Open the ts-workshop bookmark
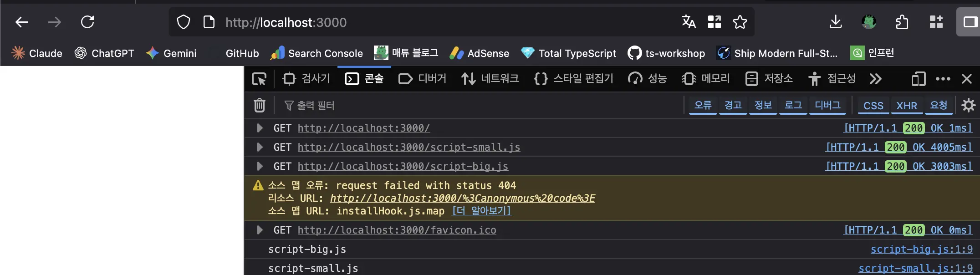This screenshot has width=980, height=275. [666, 53]
